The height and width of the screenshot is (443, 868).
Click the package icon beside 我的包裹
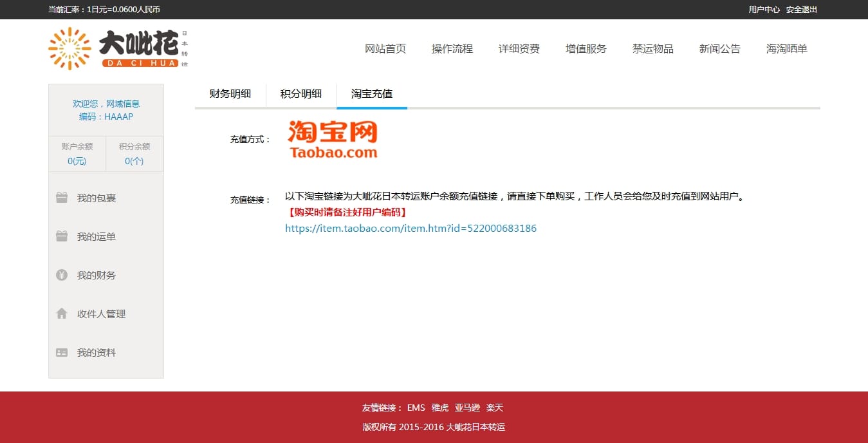coord(62,198)
